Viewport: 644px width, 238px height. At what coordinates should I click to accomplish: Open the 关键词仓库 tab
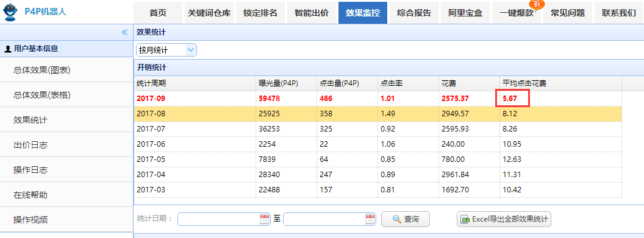pos(209,13)
